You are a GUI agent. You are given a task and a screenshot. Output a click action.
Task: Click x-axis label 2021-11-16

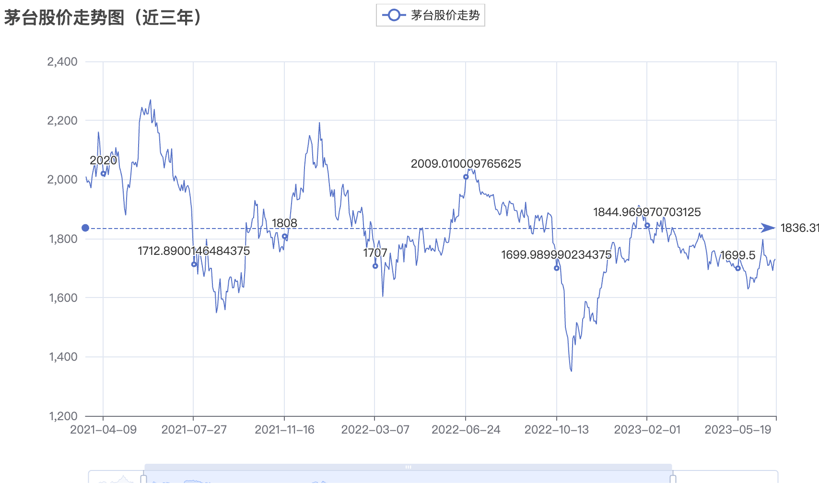click(284, 430)
